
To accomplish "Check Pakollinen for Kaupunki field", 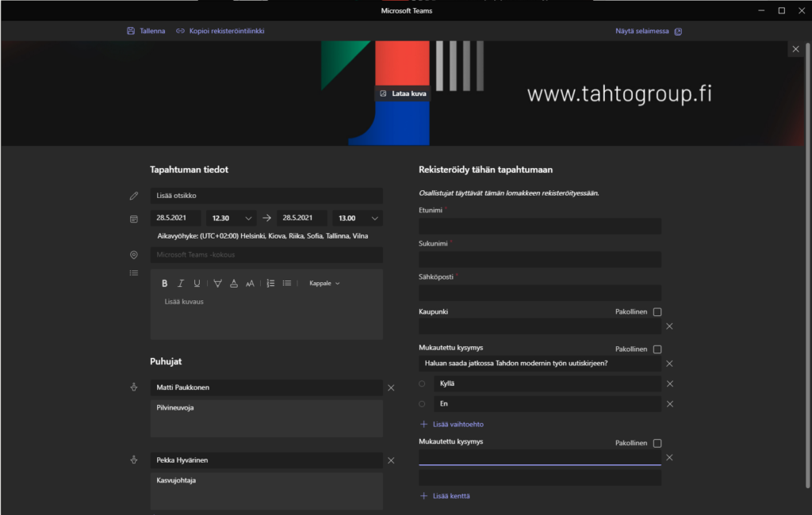I will tap(657, 312).
